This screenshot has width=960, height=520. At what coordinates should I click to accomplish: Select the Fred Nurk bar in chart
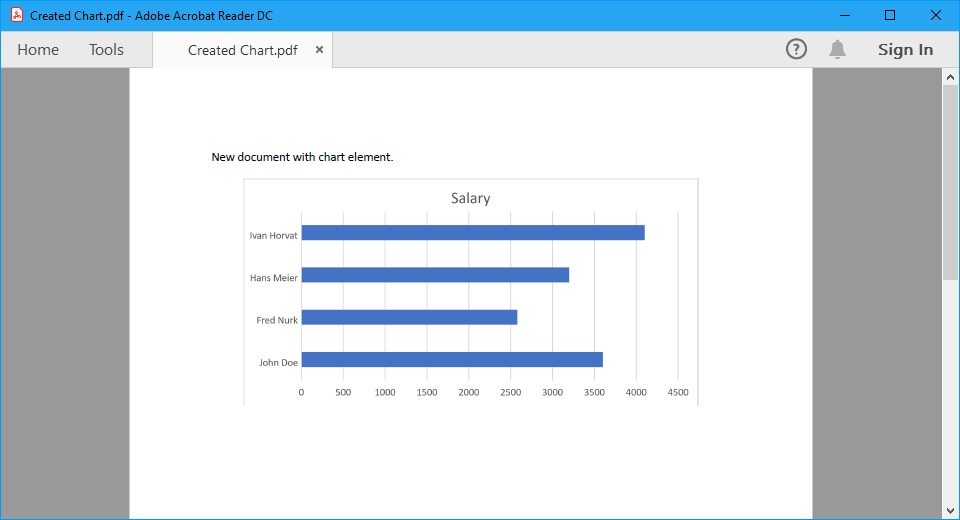click(x=409, y=317)
